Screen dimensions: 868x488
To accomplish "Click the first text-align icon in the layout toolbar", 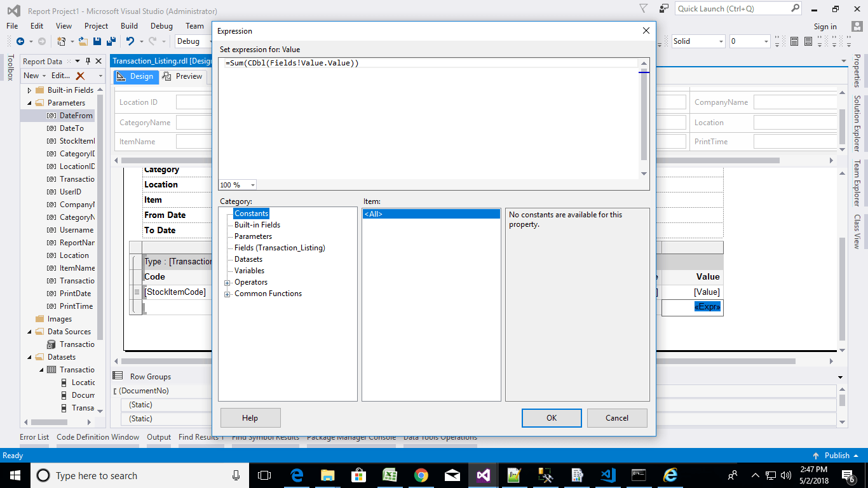I will [795, 41].
